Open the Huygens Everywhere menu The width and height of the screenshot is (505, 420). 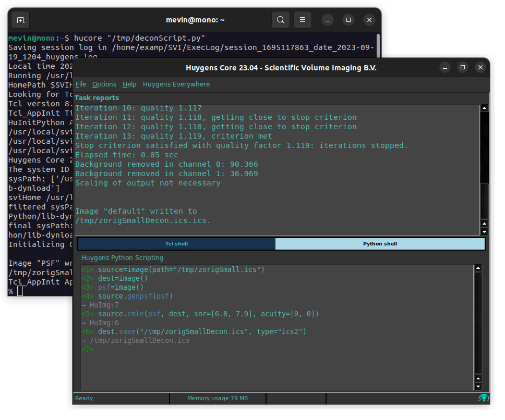pos(176,84)
